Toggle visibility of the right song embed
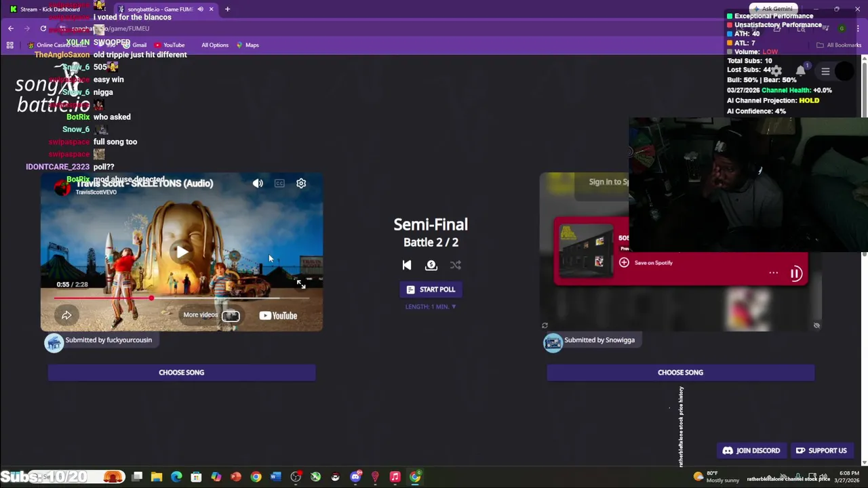This screenshot has height=488, width=868. coord(816,325)
